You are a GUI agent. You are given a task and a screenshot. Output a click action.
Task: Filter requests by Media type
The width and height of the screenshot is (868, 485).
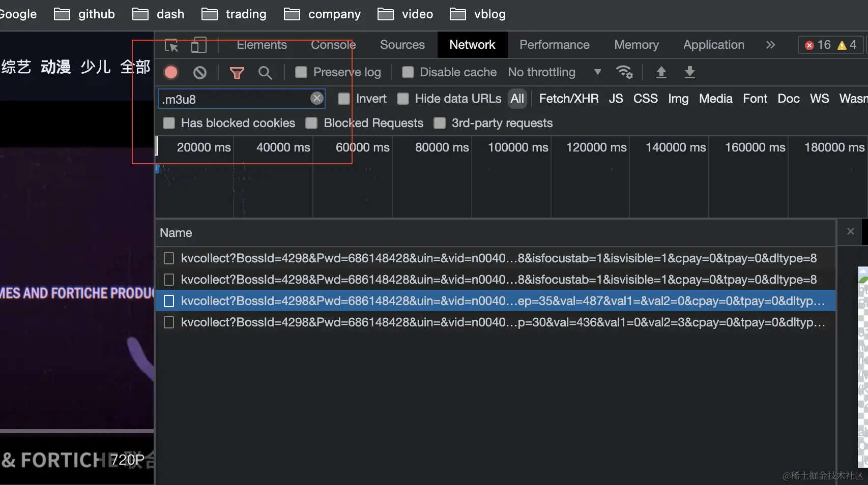(716, 99)
